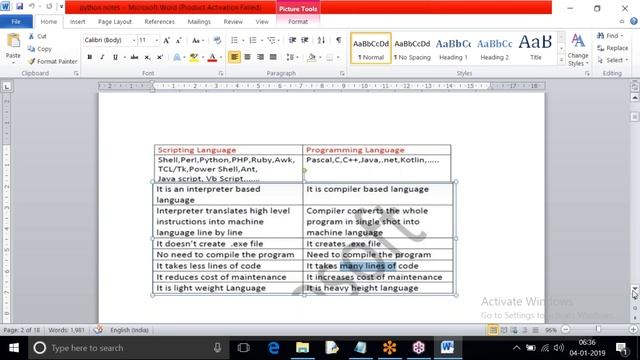This screenshot has width=640, height=360.
Task: Open Microsoft Edge from taskbar
Action: click(273, 348)
